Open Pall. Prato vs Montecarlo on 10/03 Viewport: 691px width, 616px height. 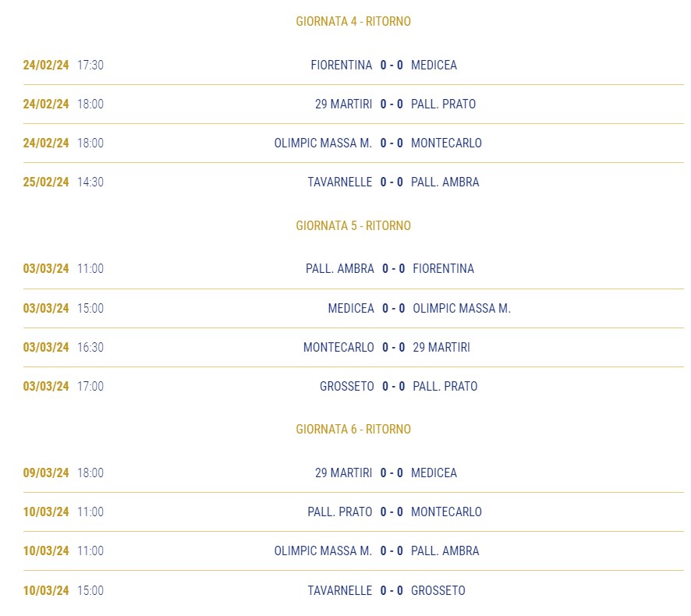tap(353, 512)
